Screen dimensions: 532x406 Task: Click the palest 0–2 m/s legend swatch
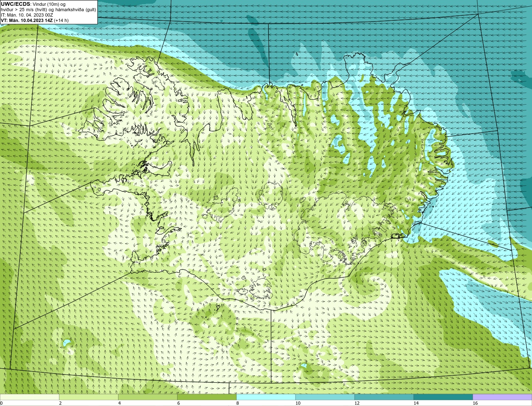(x=30, y=397)
